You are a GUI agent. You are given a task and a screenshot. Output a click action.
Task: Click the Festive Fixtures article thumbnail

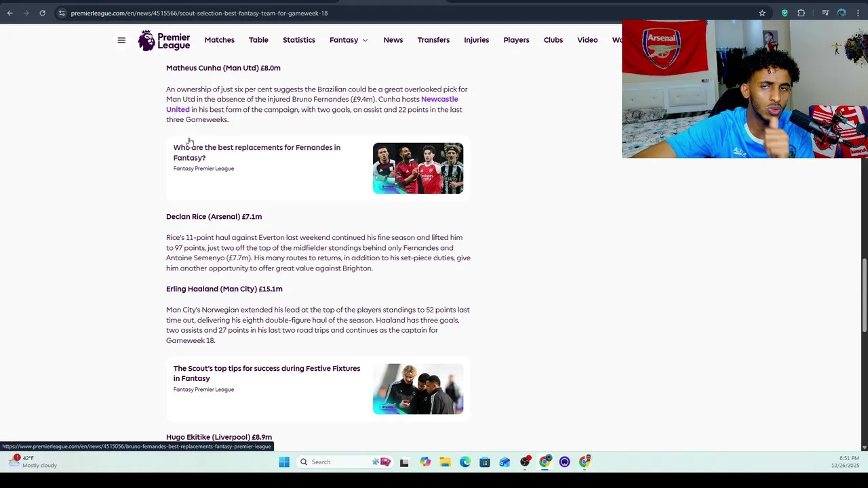tap(418, 389)
